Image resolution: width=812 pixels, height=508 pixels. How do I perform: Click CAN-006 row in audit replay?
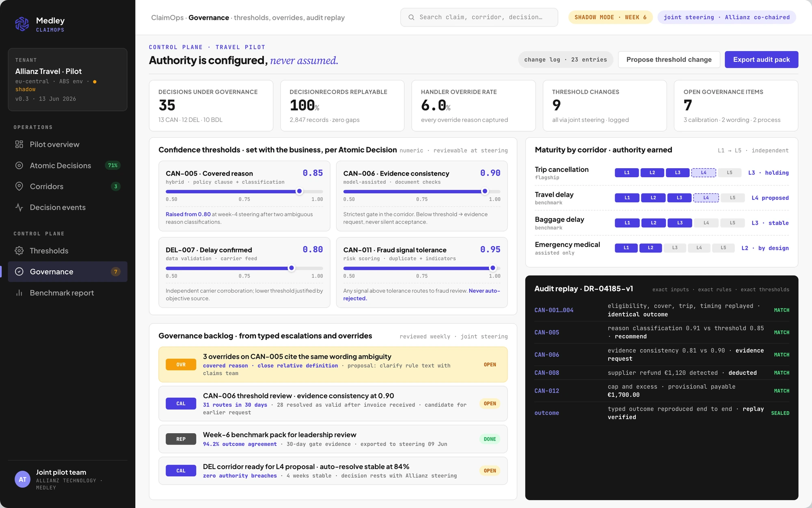(x=662, y=355)
